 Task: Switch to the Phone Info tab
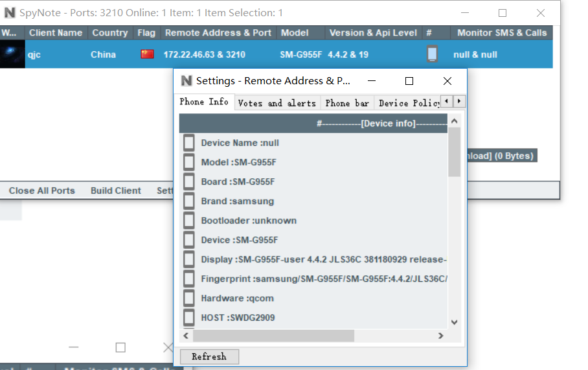204,102
